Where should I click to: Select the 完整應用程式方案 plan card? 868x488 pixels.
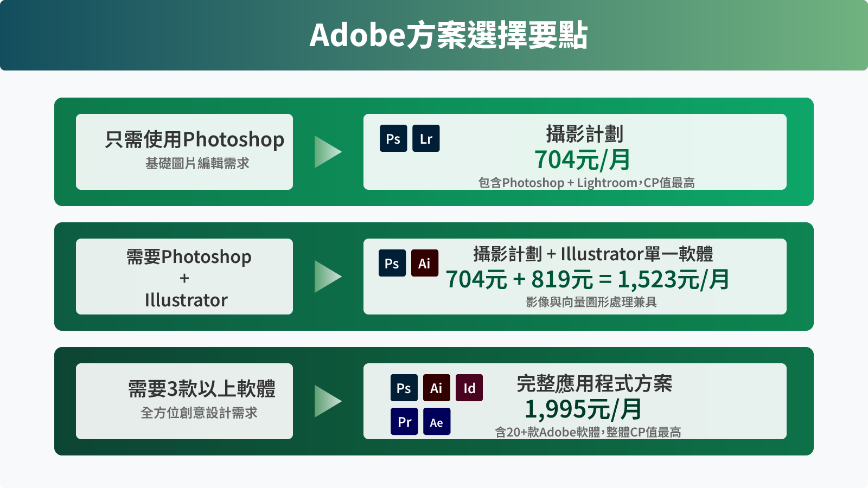[574, 401]
